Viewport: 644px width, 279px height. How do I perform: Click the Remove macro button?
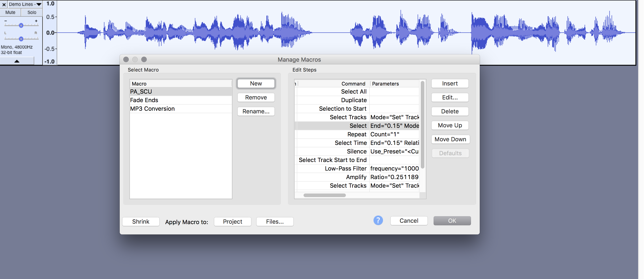click(255, 97)
